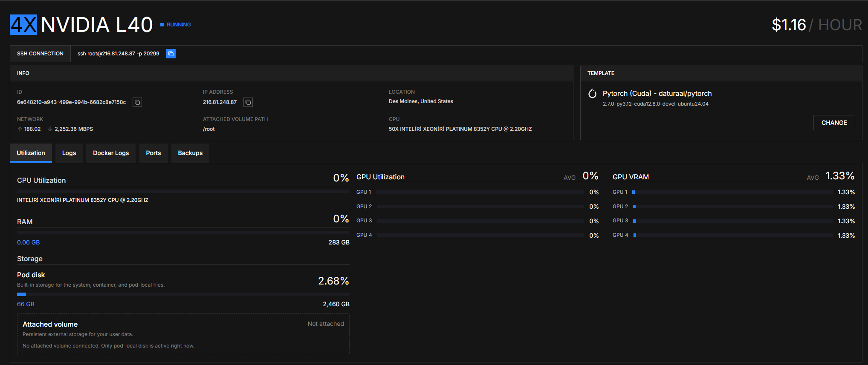Click the IP address value 216.81.248.87

click(220, 102)
